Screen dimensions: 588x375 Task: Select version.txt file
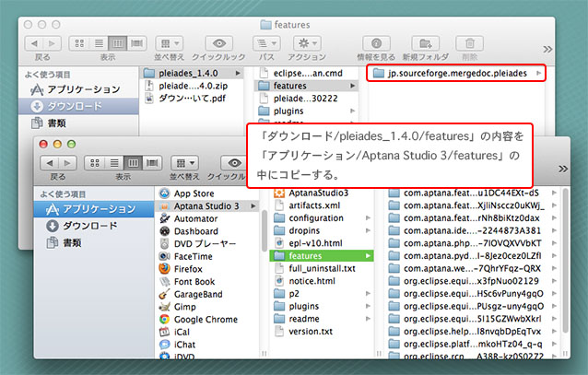(322, 332)
